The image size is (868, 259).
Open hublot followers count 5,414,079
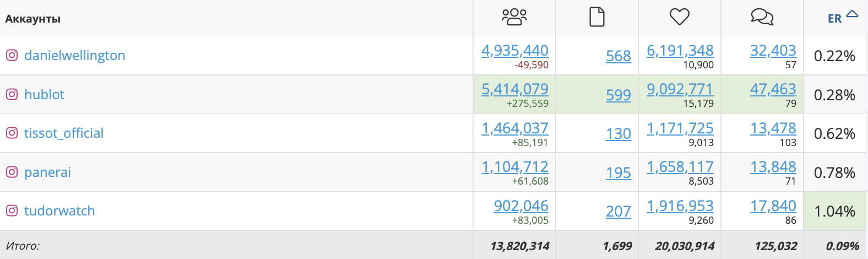pos(514,89)
